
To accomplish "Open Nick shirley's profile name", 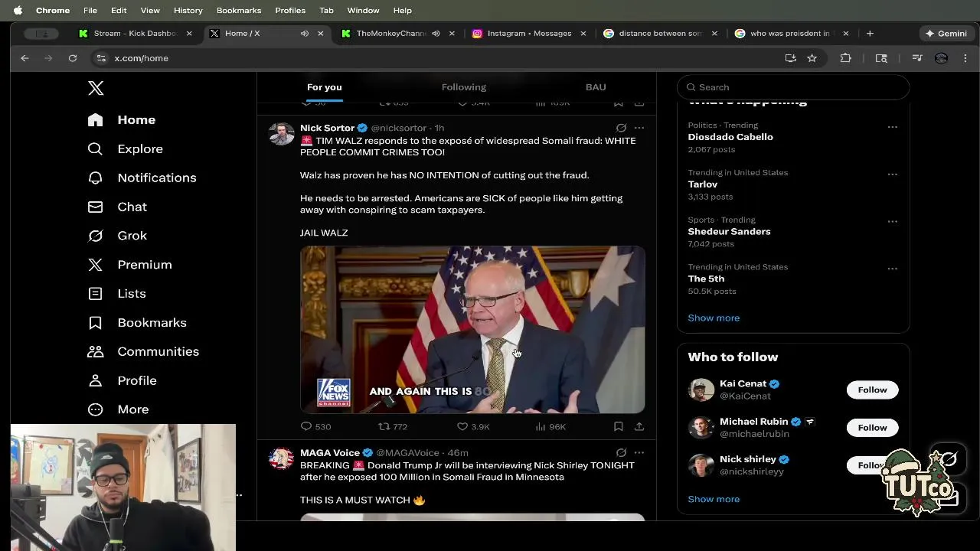I will click(748, 459).
